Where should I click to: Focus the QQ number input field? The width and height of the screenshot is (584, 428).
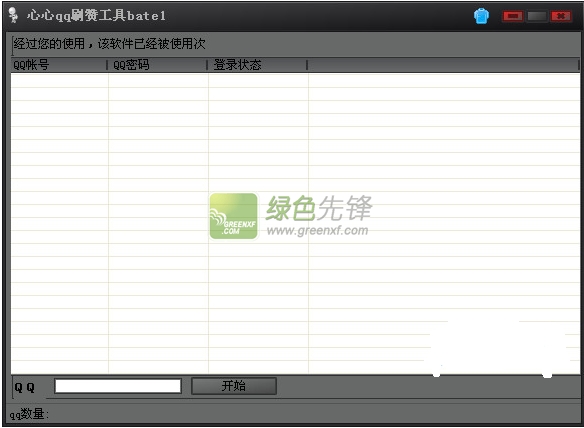pos(118,386)
